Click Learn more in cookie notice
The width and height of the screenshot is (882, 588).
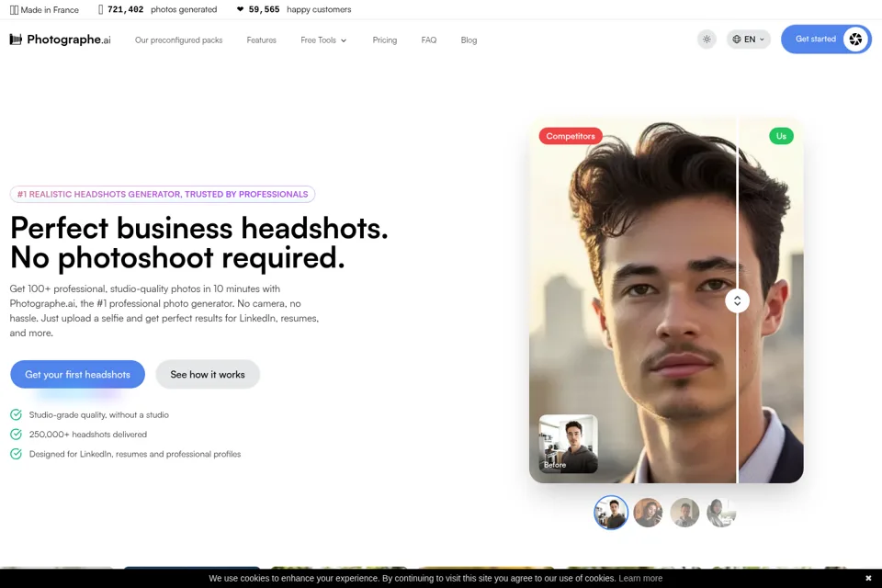click(x=640, y=578)
